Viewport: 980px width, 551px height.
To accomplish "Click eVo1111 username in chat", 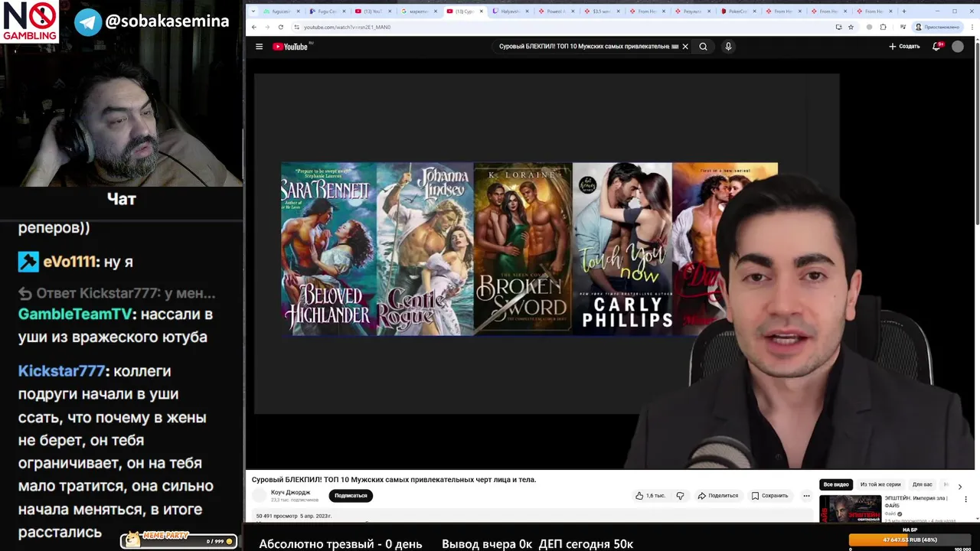I will click(70, 262).
